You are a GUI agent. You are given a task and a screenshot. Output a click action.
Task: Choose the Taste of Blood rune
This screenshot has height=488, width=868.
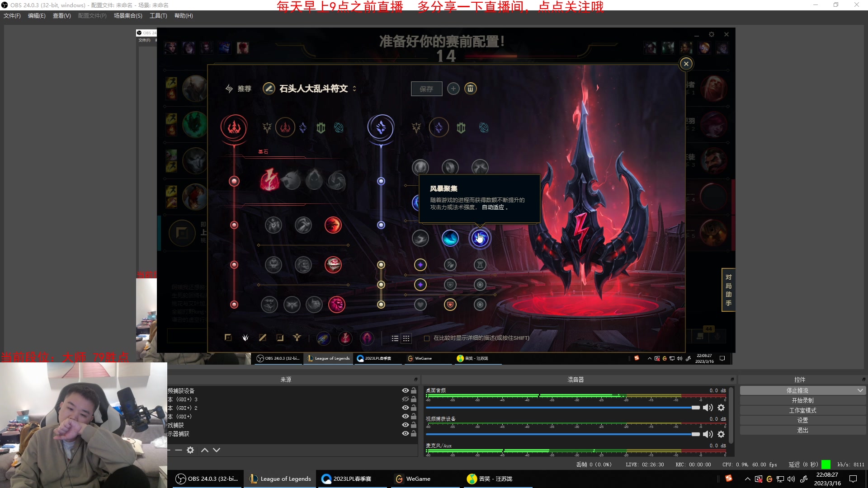point(303,225)
